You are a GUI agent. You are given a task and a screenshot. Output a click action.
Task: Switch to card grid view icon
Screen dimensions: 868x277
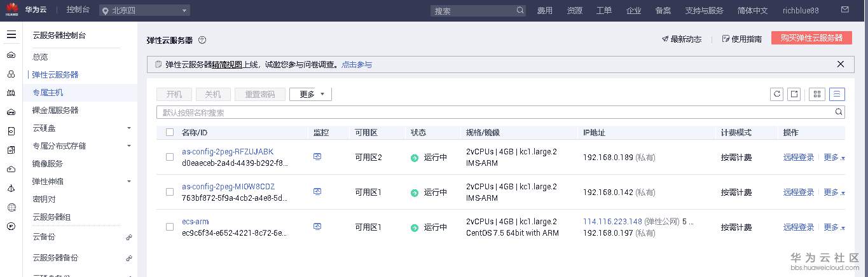(x=817, y=94)
